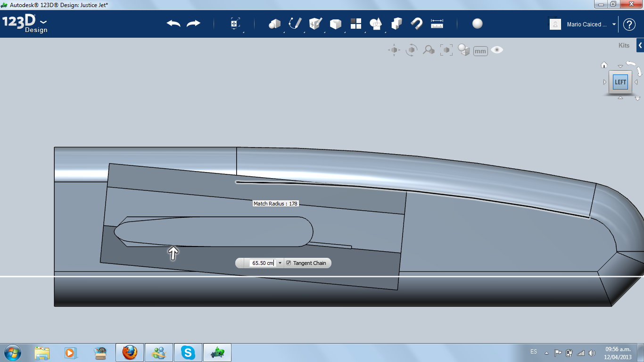
Task: Open Windows Media Player from taskbar
Action: point(70,353)
